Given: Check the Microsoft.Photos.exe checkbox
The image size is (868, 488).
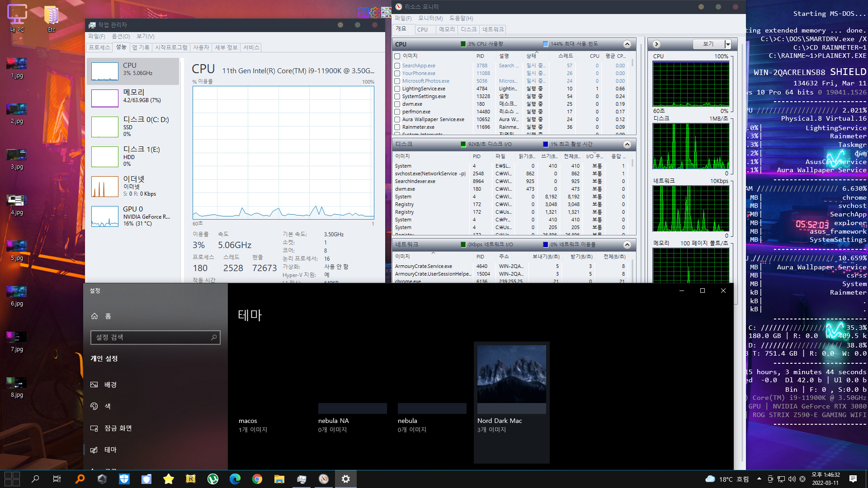Looking at the screenshot, I should [x=397, y=81].
